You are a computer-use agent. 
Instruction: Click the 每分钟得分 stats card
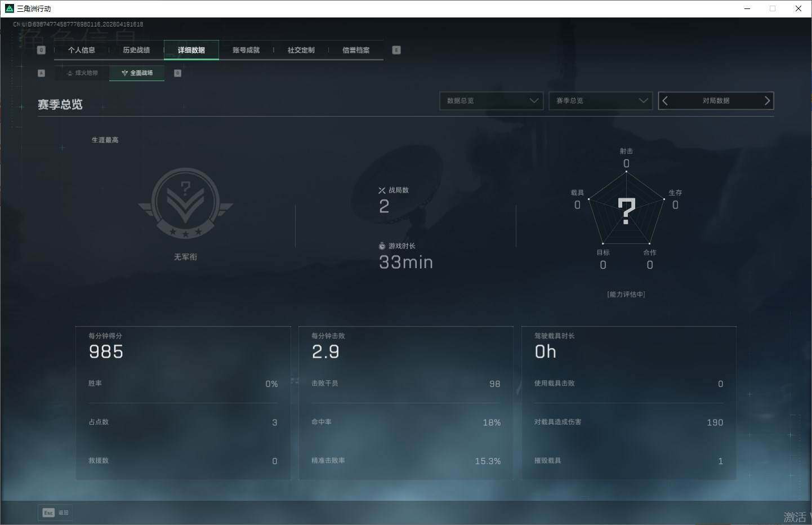(183, 402)
